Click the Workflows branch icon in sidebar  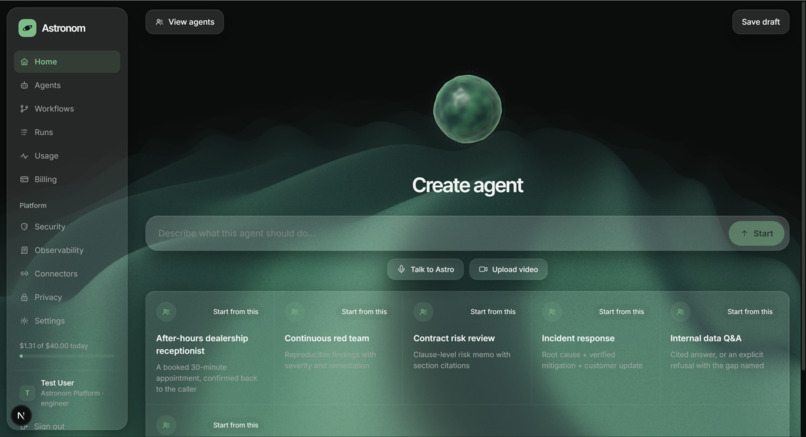pos(24,108)
